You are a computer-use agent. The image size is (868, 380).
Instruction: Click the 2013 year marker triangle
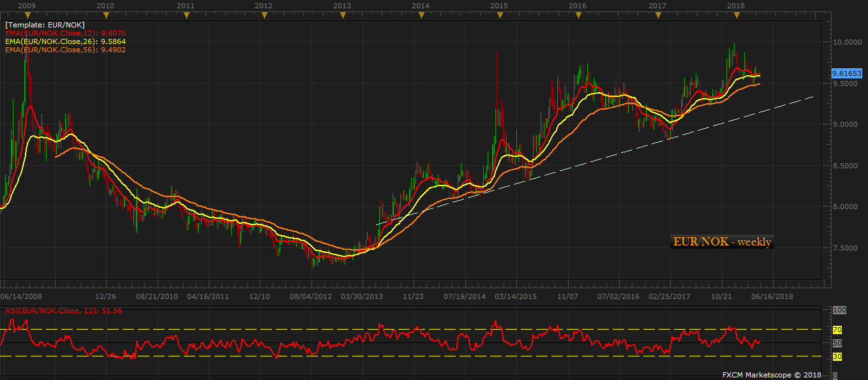pyautogui.click(x=342, y=15)
